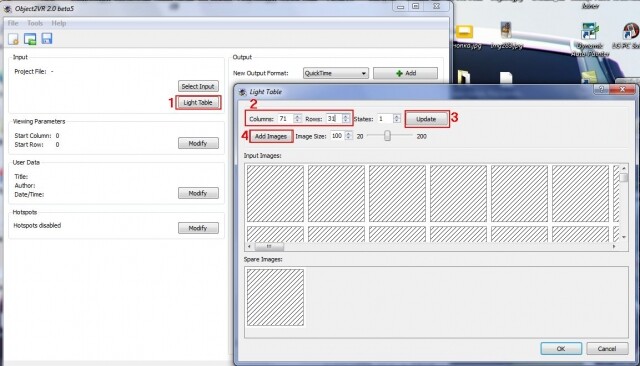640x366 pixels.
Task: Open the File menu
Action: tap(13, 23)
